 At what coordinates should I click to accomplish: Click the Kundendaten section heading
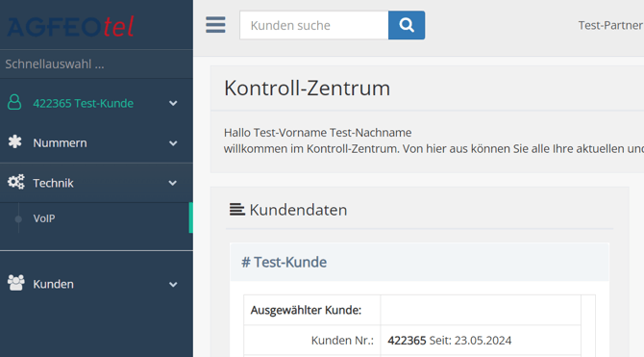(298, 210)
